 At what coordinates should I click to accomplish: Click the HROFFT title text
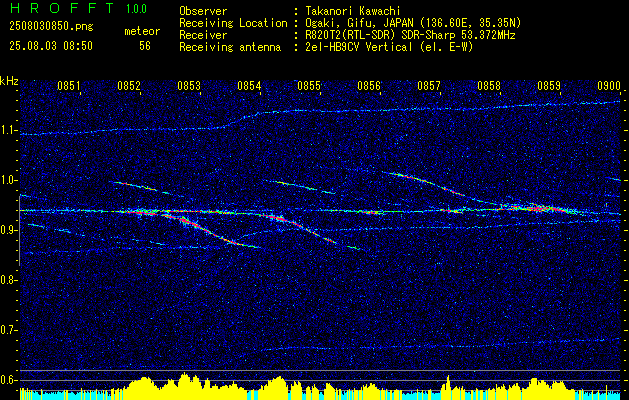coord(61,8)
